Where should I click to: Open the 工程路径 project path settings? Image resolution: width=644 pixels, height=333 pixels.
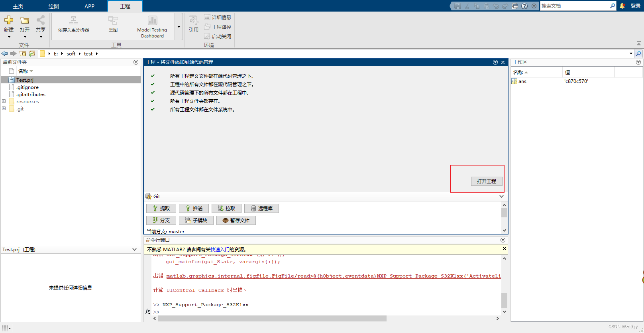218,27
